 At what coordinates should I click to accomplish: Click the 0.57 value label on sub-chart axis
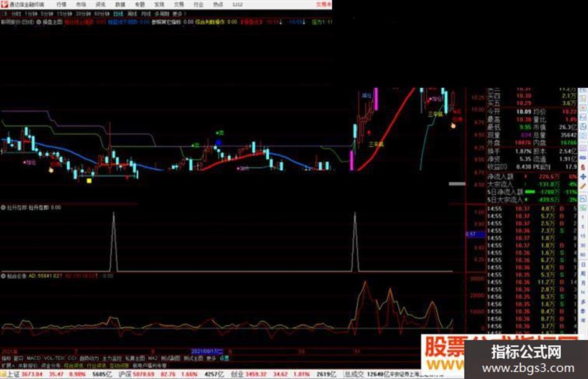pyautogui.click(x=475, y=234)
